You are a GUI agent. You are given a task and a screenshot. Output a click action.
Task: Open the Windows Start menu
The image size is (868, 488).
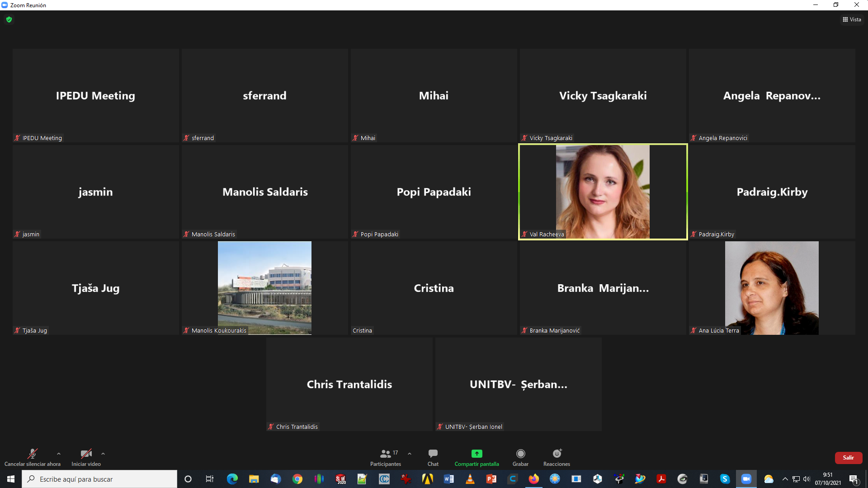[11, 479]
